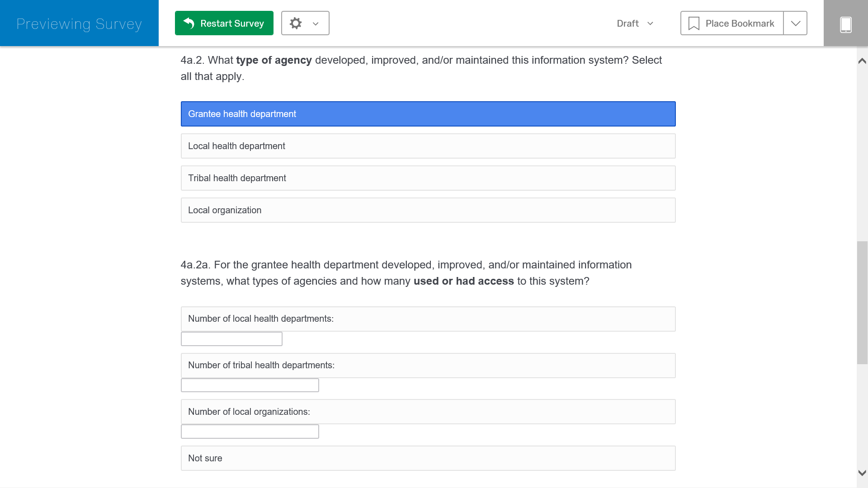
Task: Click the local organizations number input
Action: (x=250, y=432)
